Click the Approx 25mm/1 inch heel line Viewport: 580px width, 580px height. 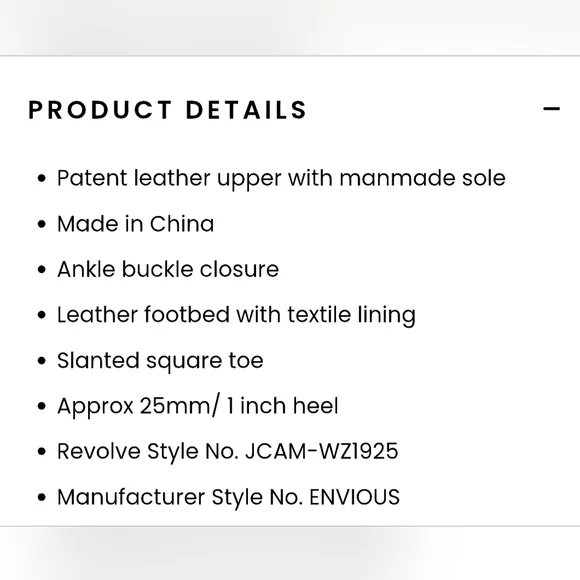[198, 406]
